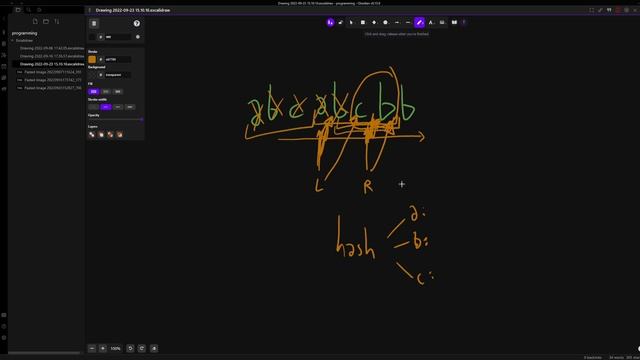640x360 pixels.
Task: Open the Excalidraw library panel
Action: (x=454, y=22)
